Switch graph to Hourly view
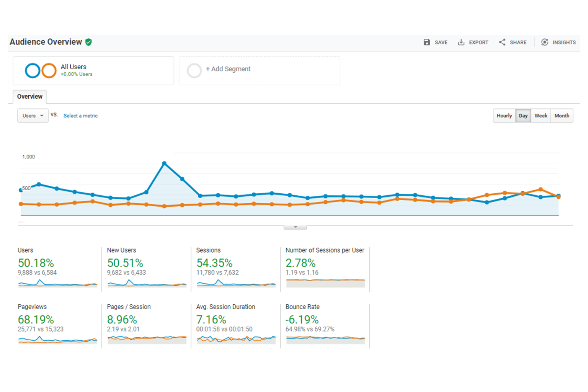Image resolution: width=588 pixels, height=392 pixels. click(x=504, y=116)
